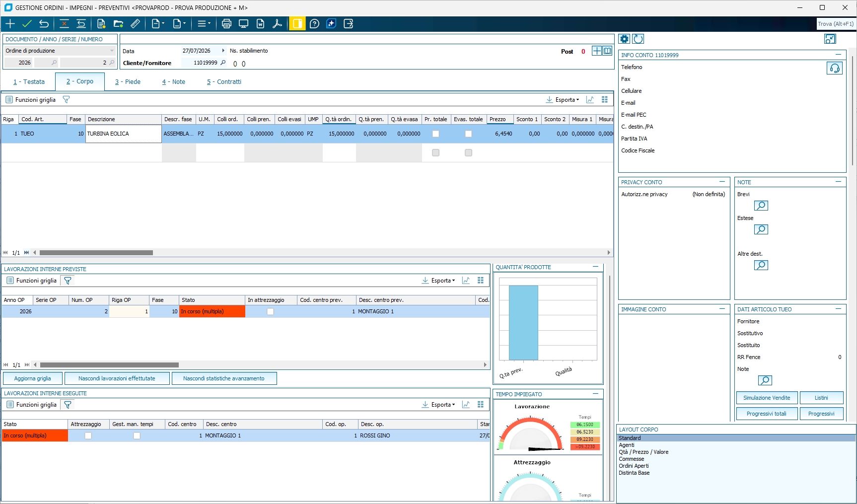Click the PDF export icon
The image size is (857, 504).
pos(277,24)
